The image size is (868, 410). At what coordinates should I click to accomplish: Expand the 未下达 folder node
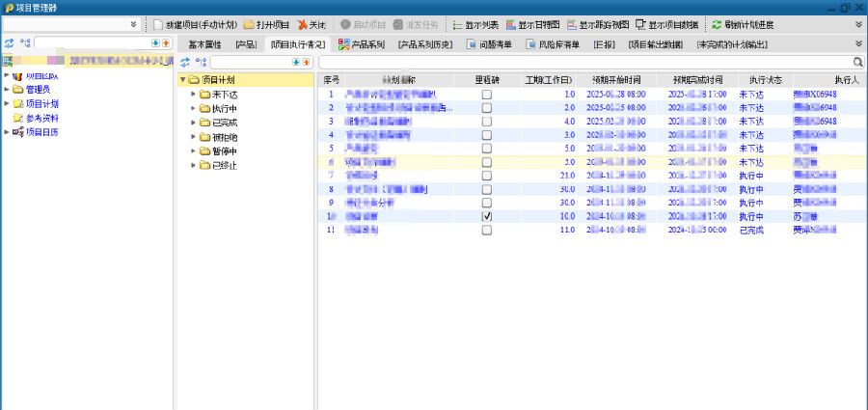pos(193,95)
